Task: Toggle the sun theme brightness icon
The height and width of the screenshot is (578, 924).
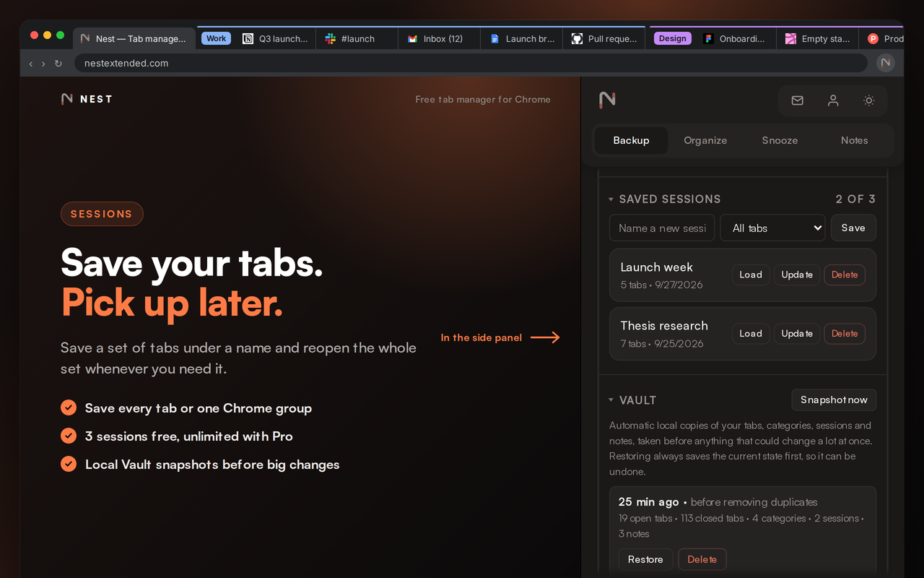Action: coord(869,100)
